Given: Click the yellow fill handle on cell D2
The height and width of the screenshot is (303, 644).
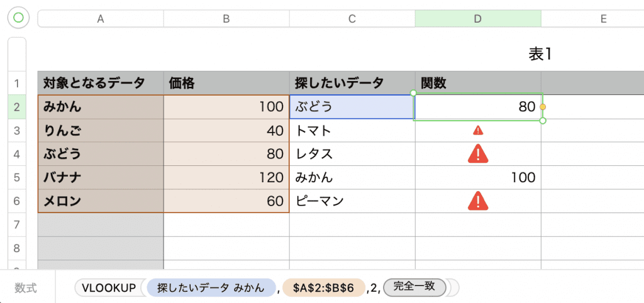Looking at the screenshot, I should click(543, 107).
